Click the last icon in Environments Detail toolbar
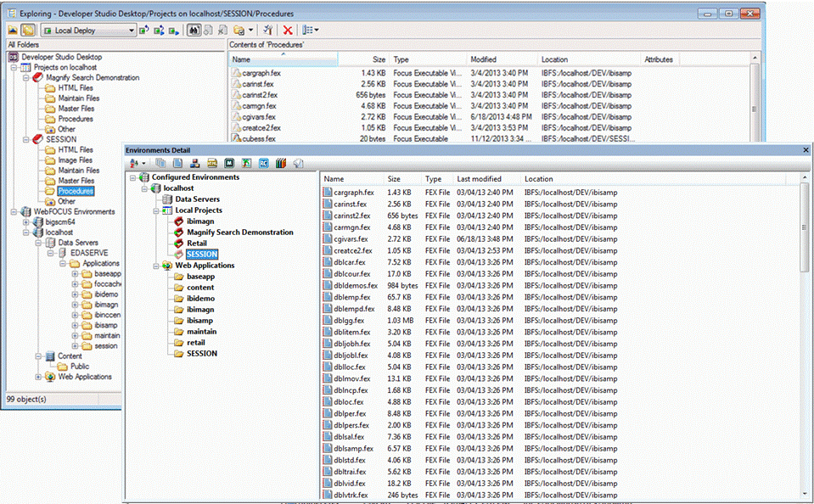The height and width of the screenshot is (504, 814). (298, 164)
